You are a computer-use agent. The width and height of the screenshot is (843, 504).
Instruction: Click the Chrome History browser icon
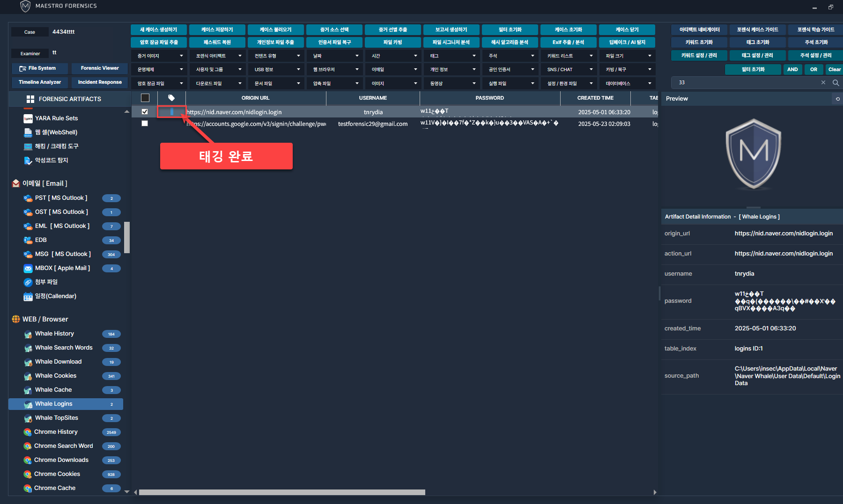(x=28, y=432)
